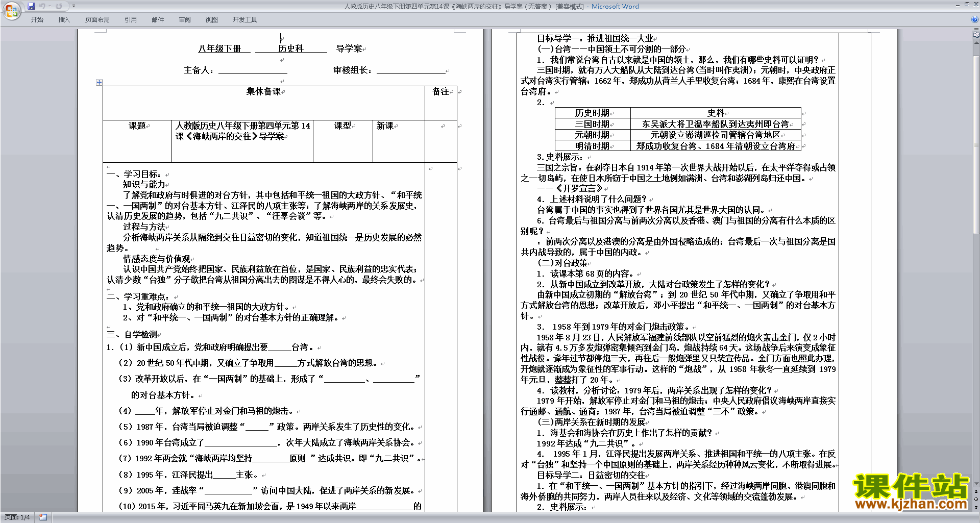This screenshot has height=523, width=980.
Task: Click the Redo icon
Action: pos(59,6)
